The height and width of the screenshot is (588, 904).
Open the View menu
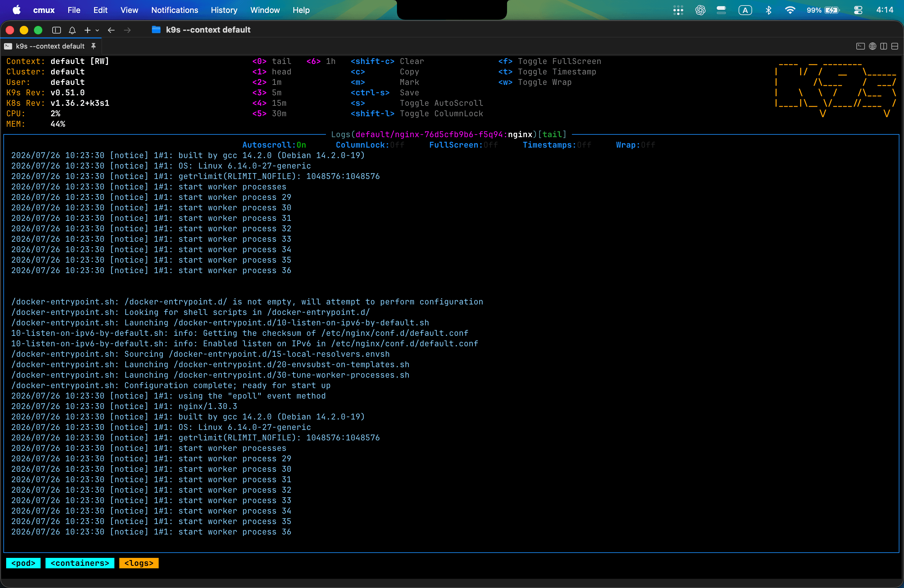click(x=129, y=10)
